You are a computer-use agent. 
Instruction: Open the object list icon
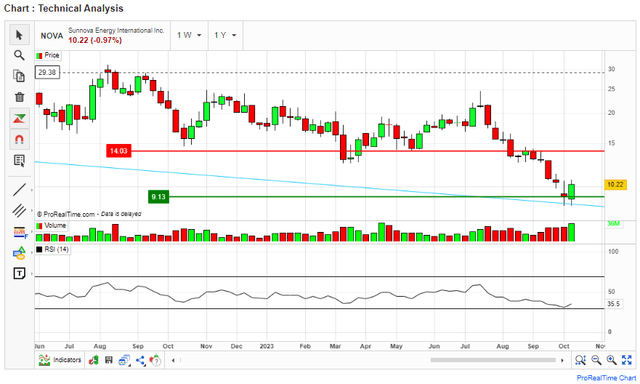point(19,161)
